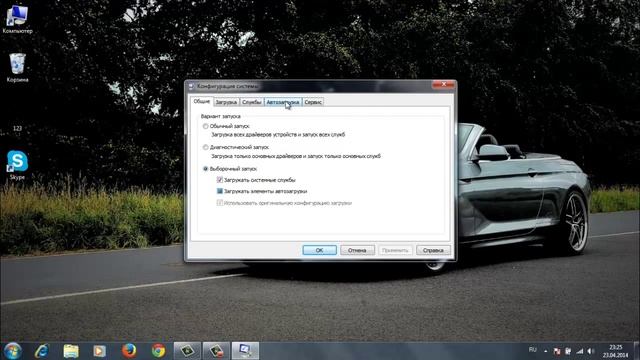Open help via Справка button
The width and height of the screenshot is (640, 360).
(433, 250)
